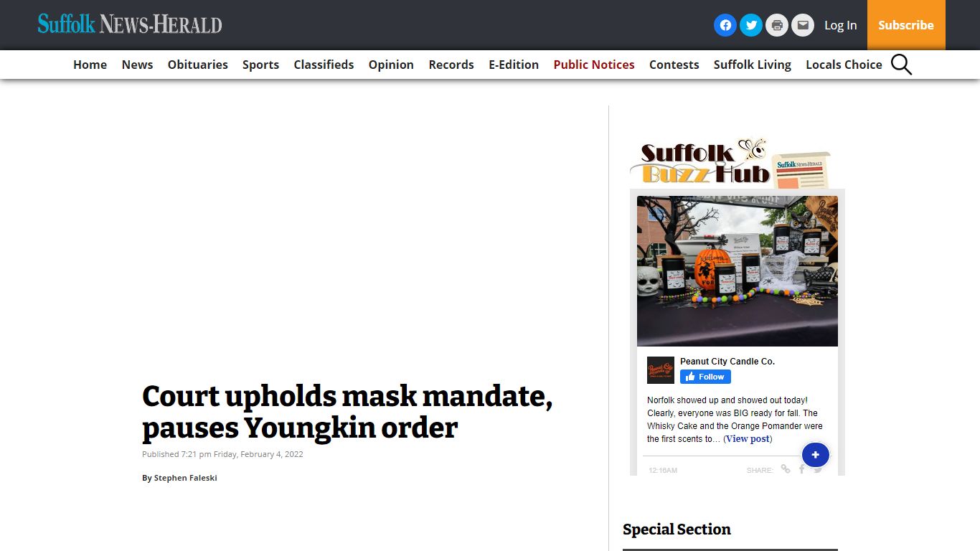Image resolution: width=980 pixels, height=551 pixels.
Task: Click the Log In link
Action: [840, 25]
